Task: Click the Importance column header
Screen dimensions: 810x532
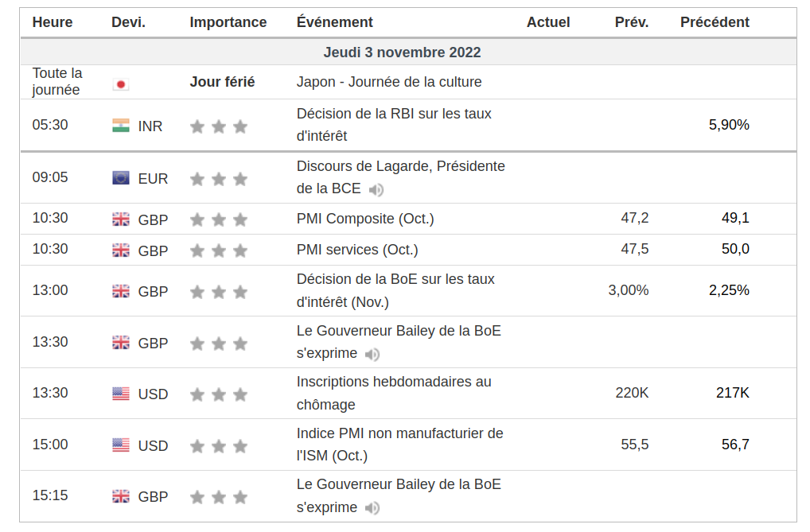Action: (228, 22)
